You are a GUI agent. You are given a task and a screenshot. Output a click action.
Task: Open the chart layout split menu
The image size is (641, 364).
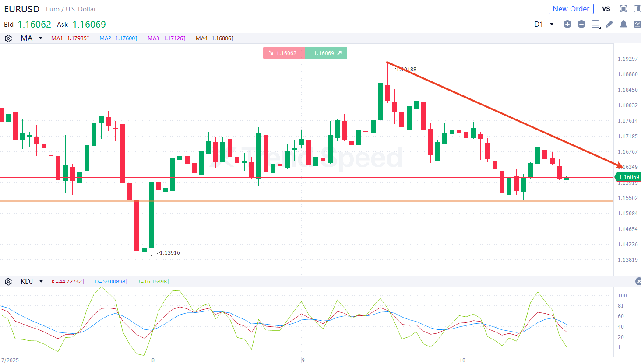[595, 24]
